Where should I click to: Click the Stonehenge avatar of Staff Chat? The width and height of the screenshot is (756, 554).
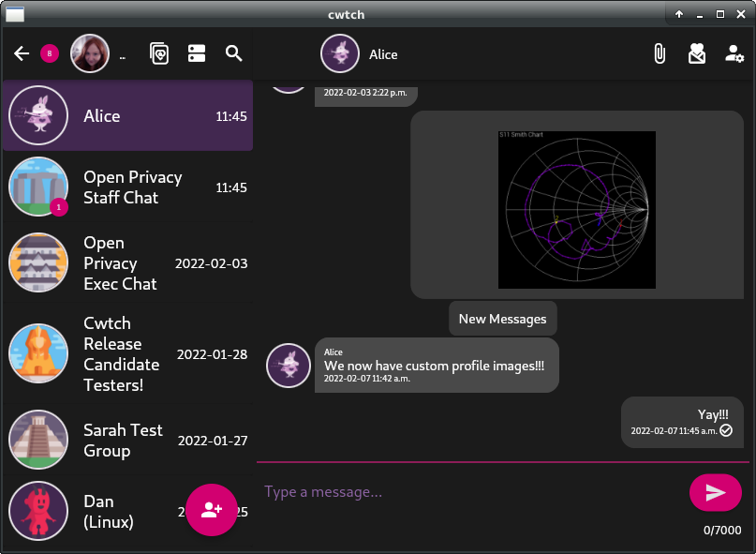(x=38, y=187)
